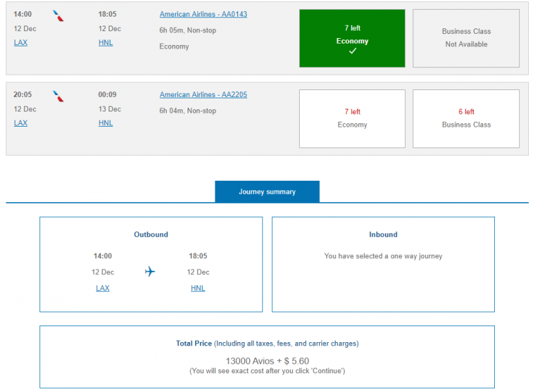
Task: Open HNL link in Outbound summary box
Action: click(x=198, y=288)
